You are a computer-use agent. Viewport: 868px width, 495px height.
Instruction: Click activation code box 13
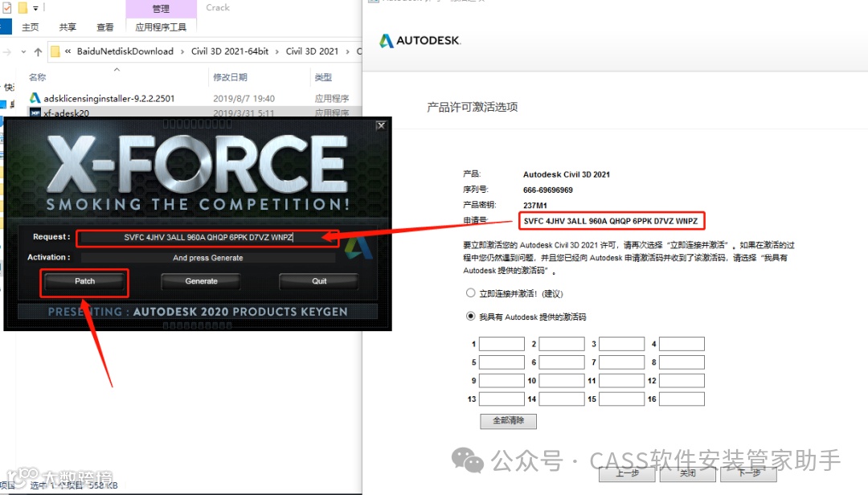coord(502,399)
